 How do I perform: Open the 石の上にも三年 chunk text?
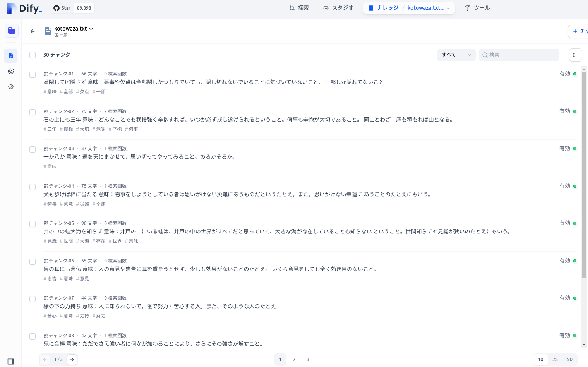click(x=249, y=120)
